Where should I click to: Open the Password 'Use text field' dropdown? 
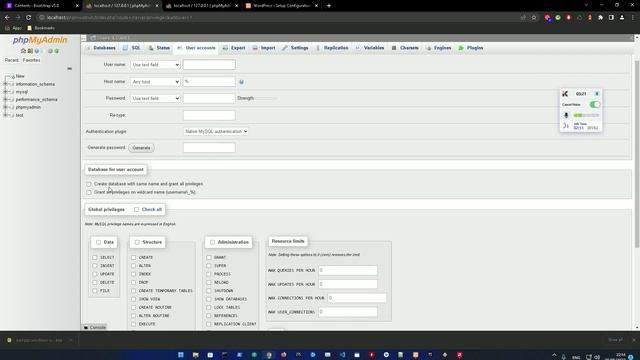[x=155, y=98]
